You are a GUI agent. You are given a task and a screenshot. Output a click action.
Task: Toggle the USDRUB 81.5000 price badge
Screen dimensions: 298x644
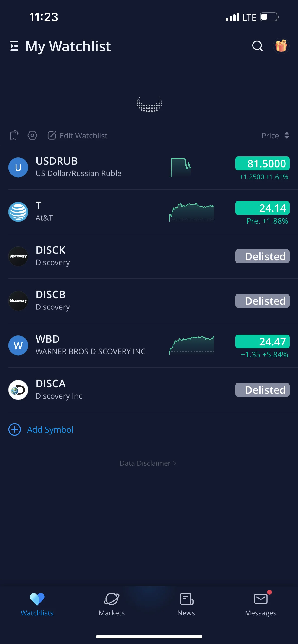coord(262,163)
